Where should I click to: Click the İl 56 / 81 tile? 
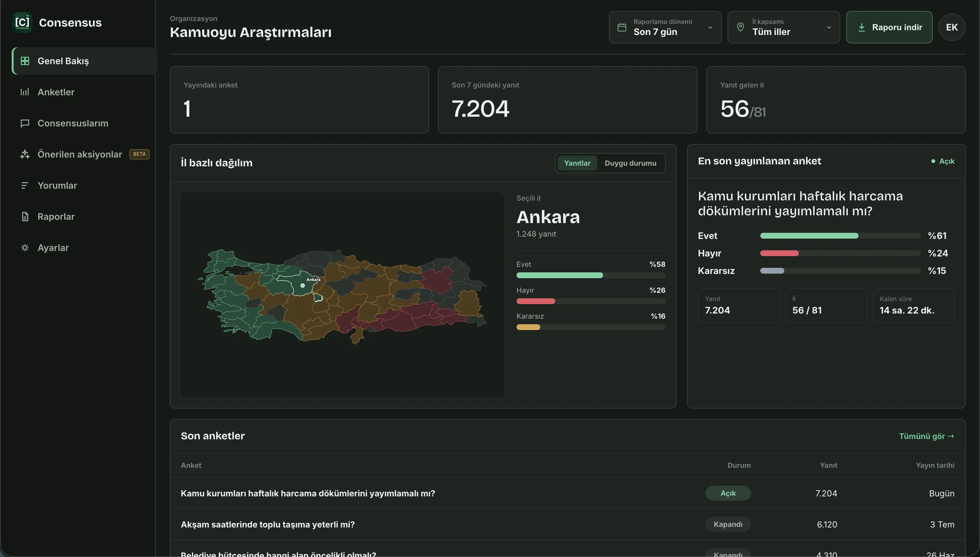(x=826, y=305)
